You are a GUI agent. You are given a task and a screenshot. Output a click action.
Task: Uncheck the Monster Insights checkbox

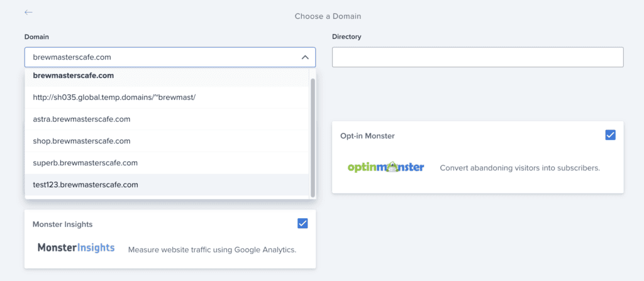(x=303, y=224)
